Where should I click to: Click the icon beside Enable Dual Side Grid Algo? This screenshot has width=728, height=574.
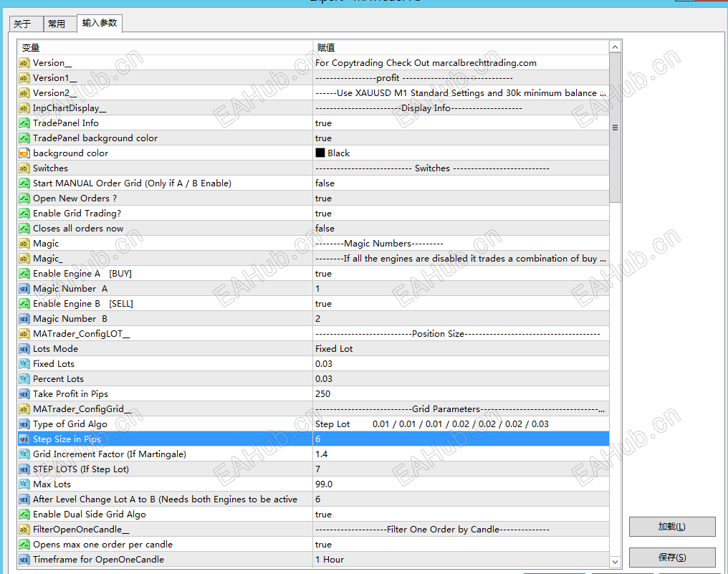click(24, 515)
